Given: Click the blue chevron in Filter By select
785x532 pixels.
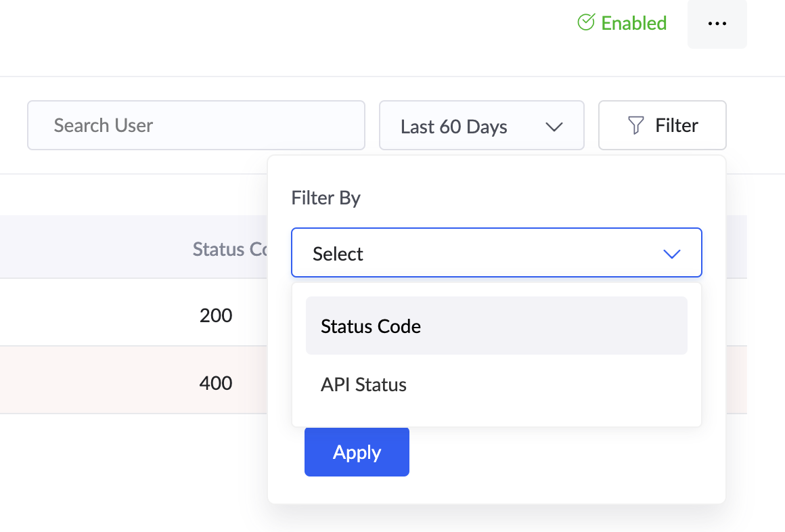Looking at the screenshot, I should (671, 254).
